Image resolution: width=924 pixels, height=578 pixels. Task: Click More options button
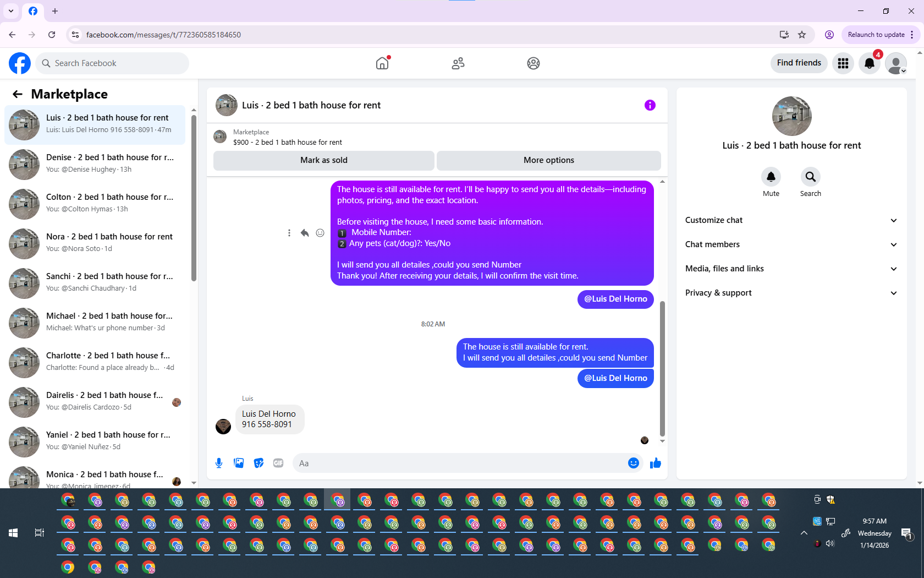tap(549, 160)
